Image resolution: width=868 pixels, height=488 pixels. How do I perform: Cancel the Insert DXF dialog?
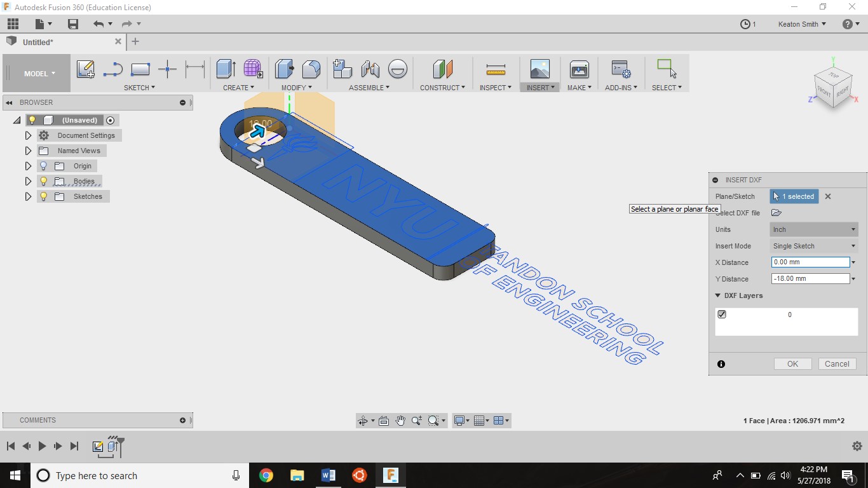tap(837, 364)
